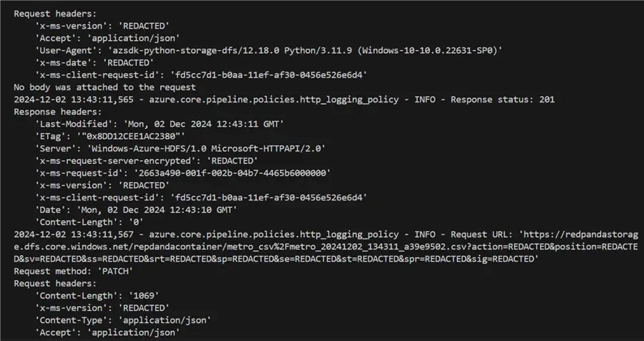Click the x-ms-request-server-encrypted REDACTED line
This screenshot has height=341, width=644.
[x=146, y=161]
